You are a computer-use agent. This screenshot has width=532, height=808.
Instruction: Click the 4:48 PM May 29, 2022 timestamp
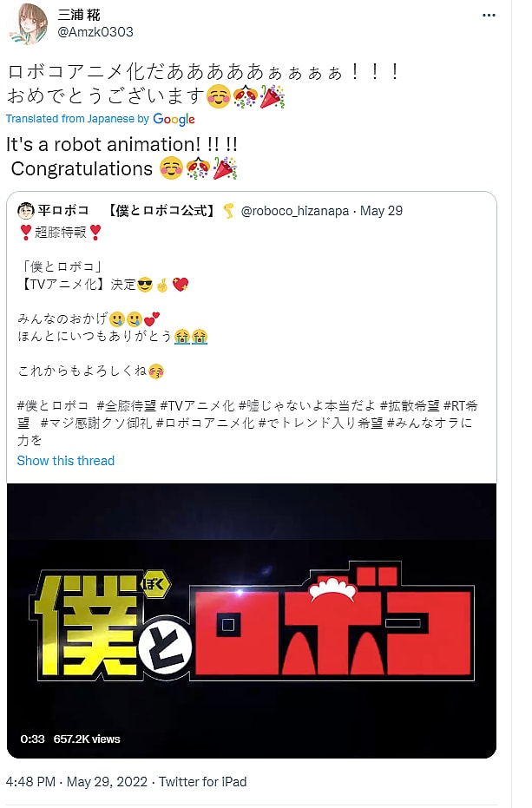click(x=76, y=782)
